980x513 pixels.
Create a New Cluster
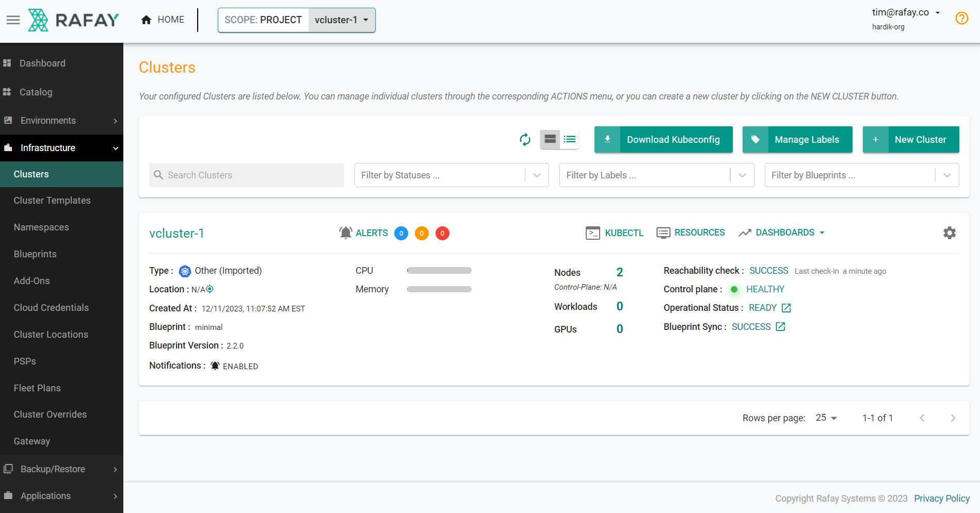point(911,139)
